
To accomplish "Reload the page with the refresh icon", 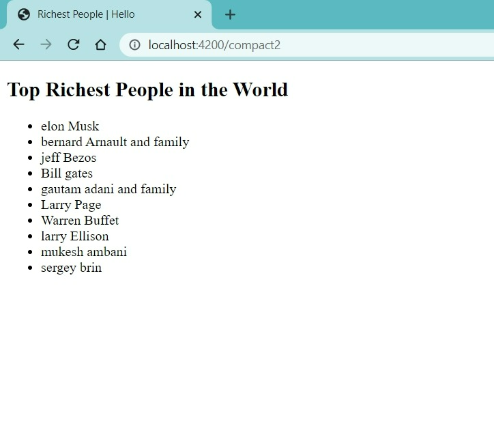I will coord(74,44).
